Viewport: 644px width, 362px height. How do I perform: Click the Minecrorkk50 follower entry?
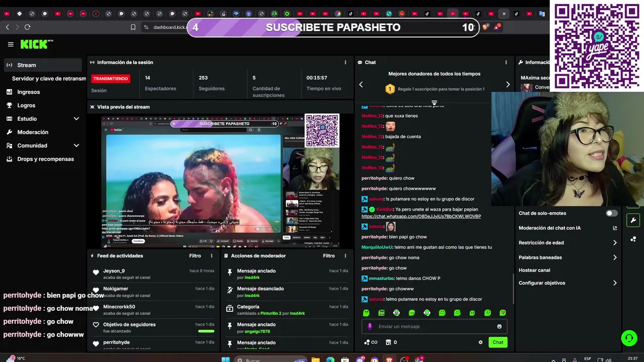(154, 310)
